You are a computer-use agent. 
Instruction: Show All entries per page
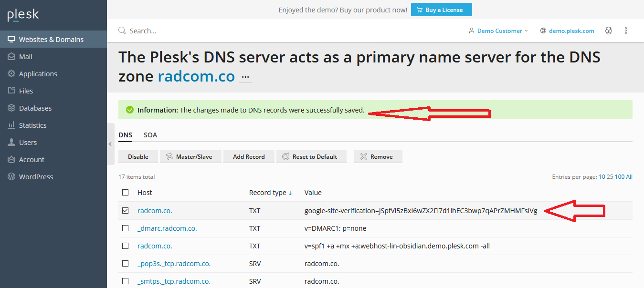(x=629, y=177)
